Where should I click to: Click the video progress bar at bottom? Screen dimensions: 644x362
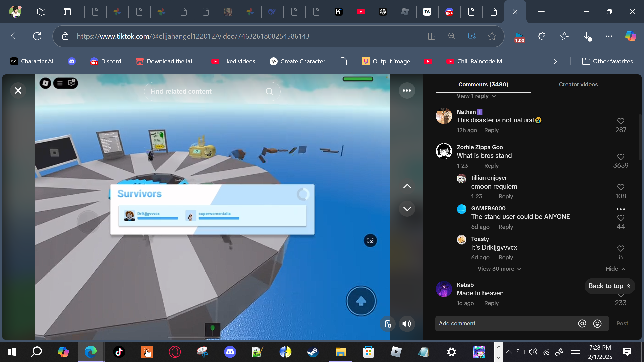pos(212,337)
